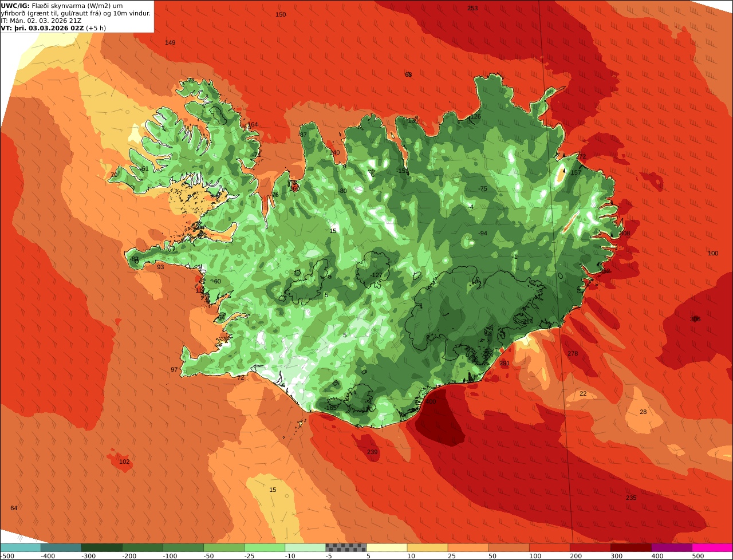Select the dark teal -400 to -300 legend swatch
The width and height of the screenshot is (733, 560).
(61, 547)
